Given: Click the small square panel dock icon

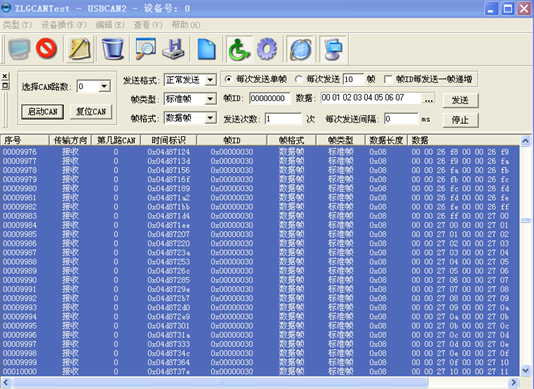Looking at the screenshot, I should [5, 85].
